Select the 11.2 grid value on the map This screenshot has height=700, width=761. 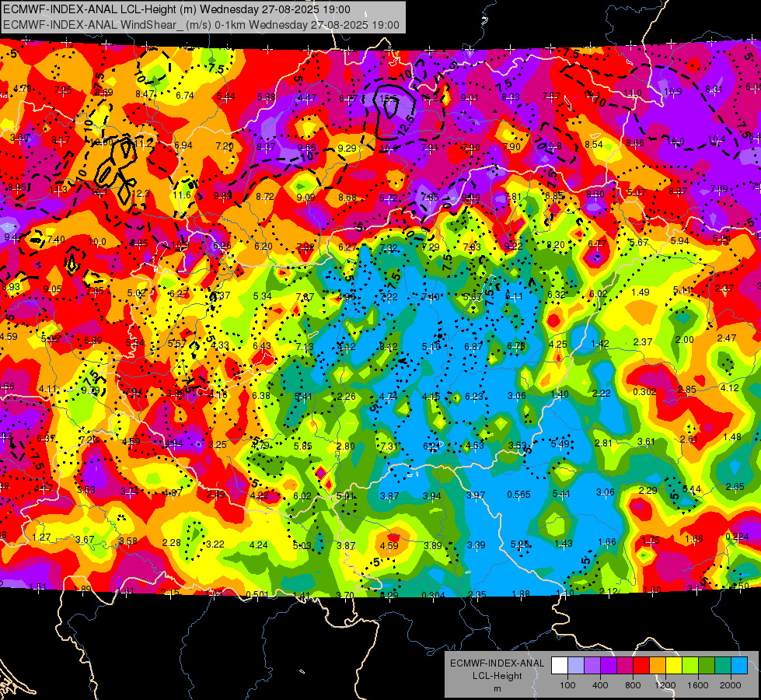pos(144,143)
